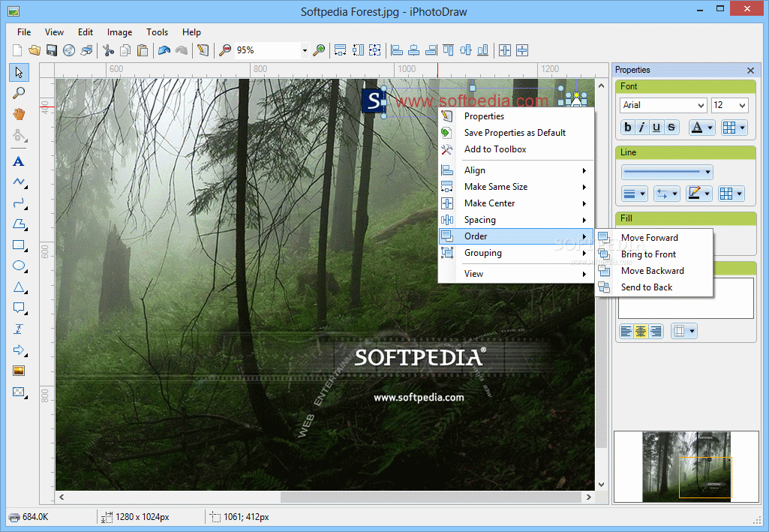Toggle Underline in Font panel
This screenshot has width=769, height=532.
(x=656, y=128)
